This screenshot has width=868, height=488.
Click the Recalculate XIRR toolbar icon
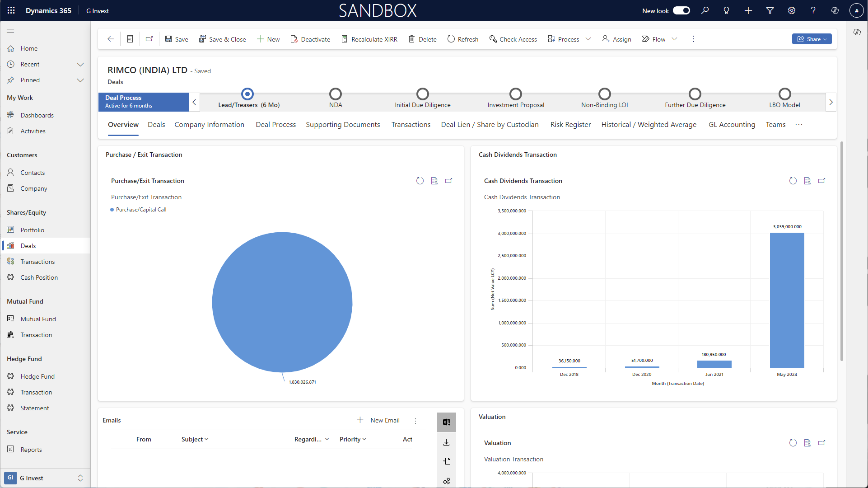(344, 39)
